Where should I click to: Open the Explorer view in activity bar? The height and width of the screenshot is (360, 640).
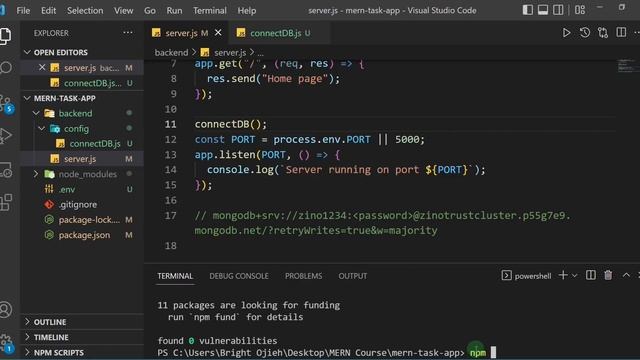coord(5,36)
